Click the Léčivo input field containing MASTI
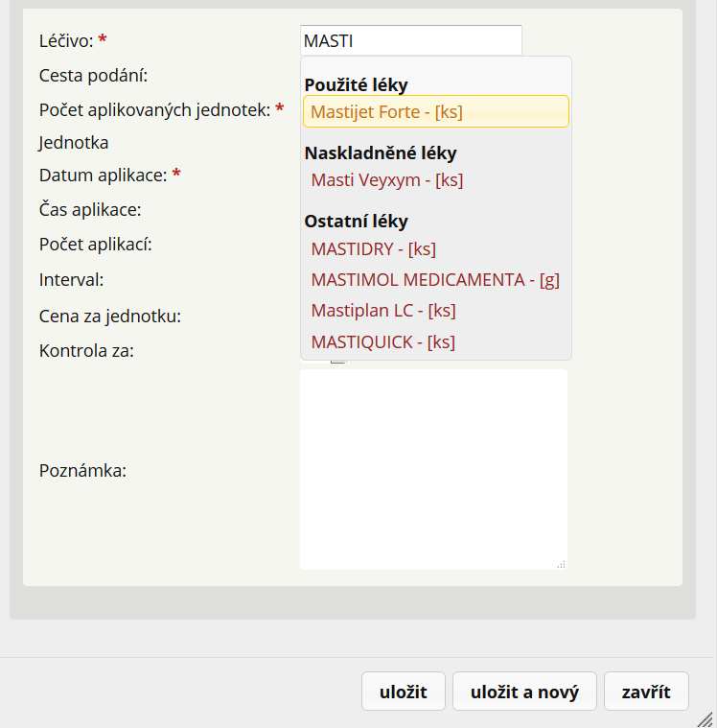This screenshot has height=728, width=717. tap(411, 41)
